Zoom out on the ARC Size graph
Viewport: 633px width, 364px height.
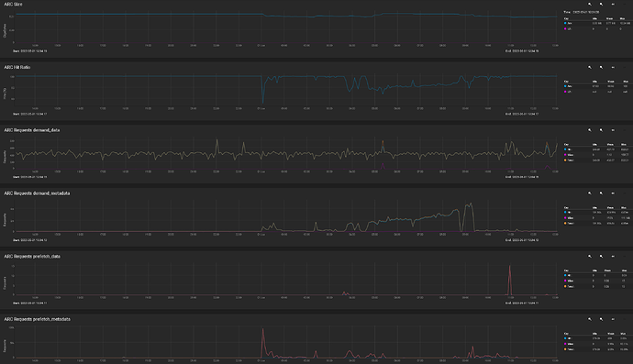pos(601,4)
